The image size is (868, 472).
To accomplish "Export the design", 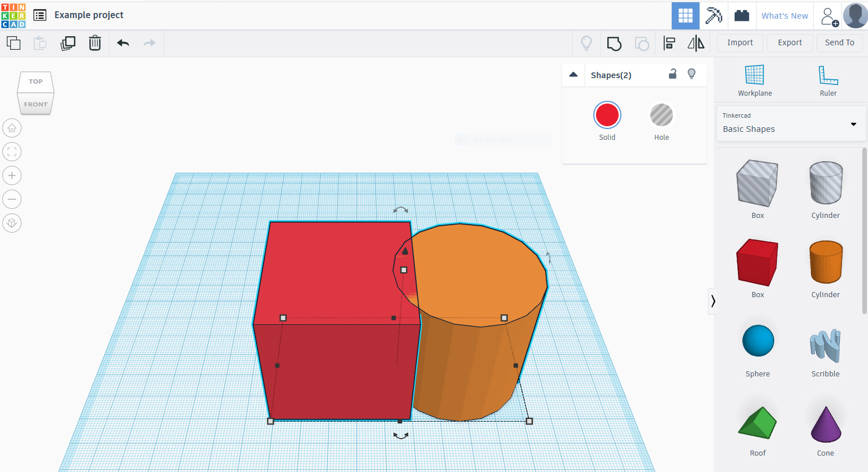I will click(x=789, y=42).
